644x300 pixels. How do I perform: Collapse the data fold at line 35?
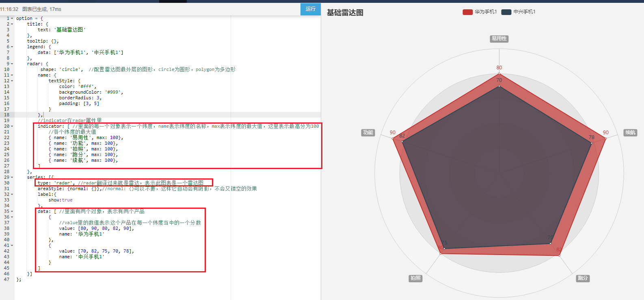click(12, 212)
